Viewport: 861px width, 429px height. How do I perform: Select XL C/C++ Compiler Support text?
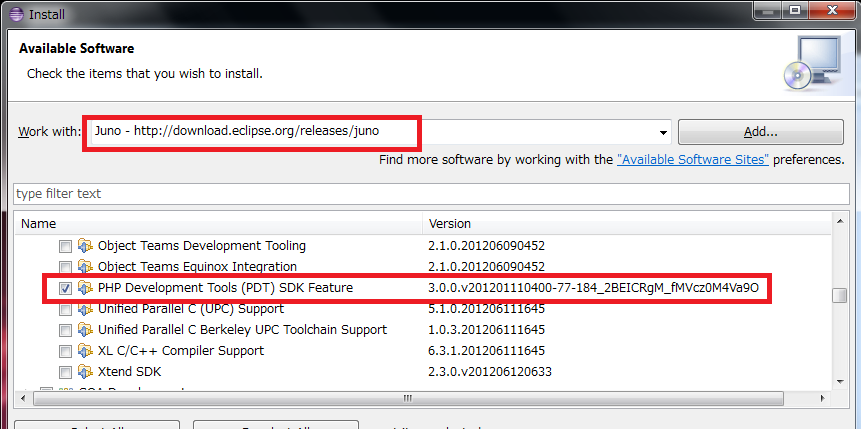(x=181, y=350)
